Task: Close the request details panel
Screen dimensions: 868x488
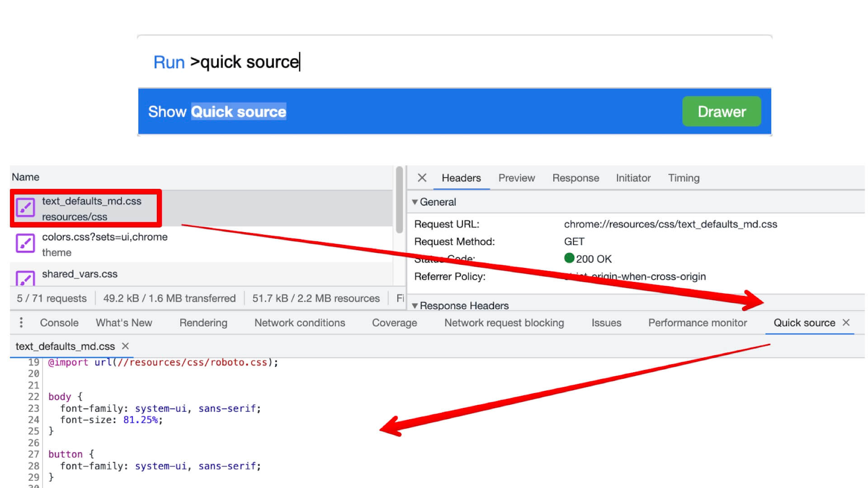Action: click(422, 178)
